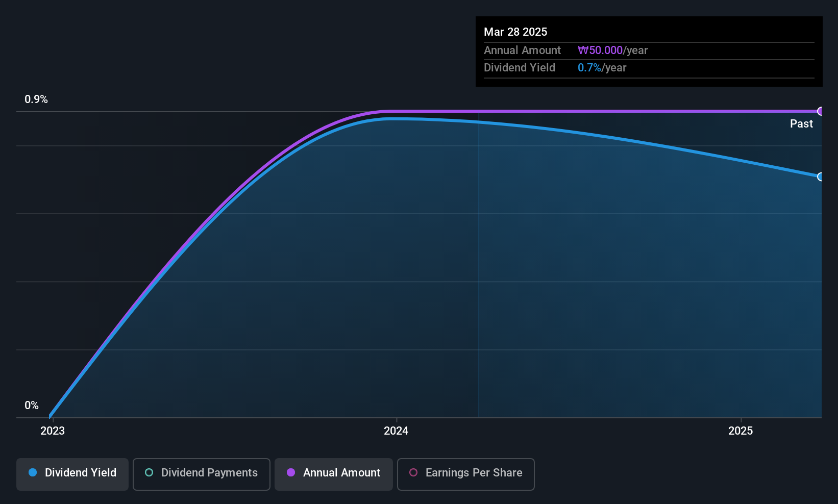Viewport: 838px width, 504px height.
Task: Click the blue Dividend Yield legend dot
Action: [x=33, y=472]
